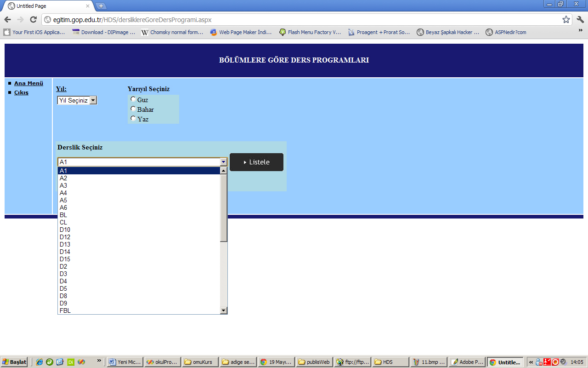
Task: Choose D10 from the classroom list
Action: [65, 230]
